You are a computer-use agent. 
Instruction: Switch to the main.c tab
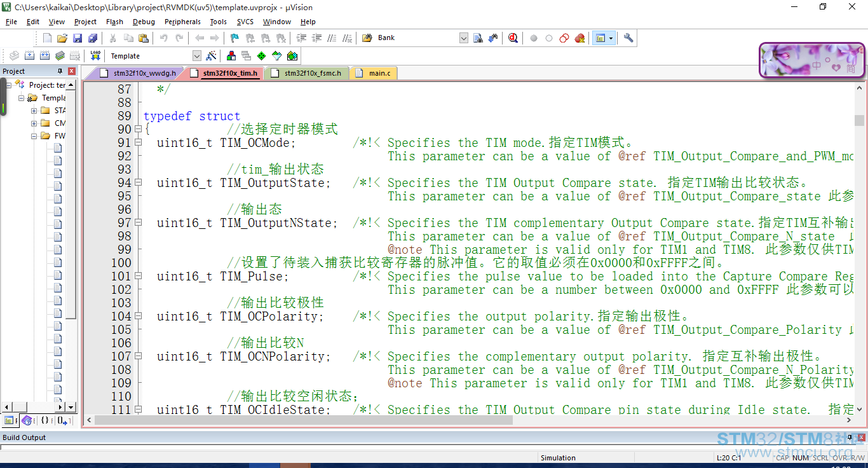379,73
